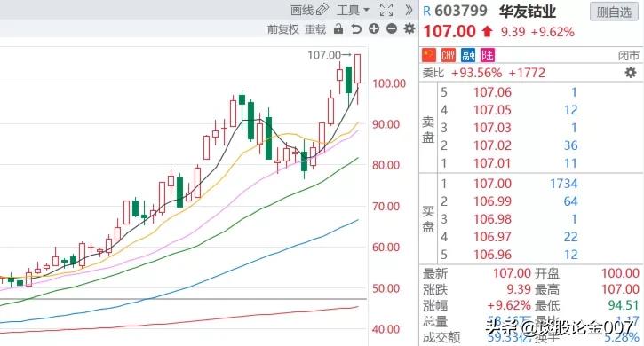Viewport: 644px width, 346px height.
Task: Select buy level 1 price 107.00
Action: coord(492,184)
